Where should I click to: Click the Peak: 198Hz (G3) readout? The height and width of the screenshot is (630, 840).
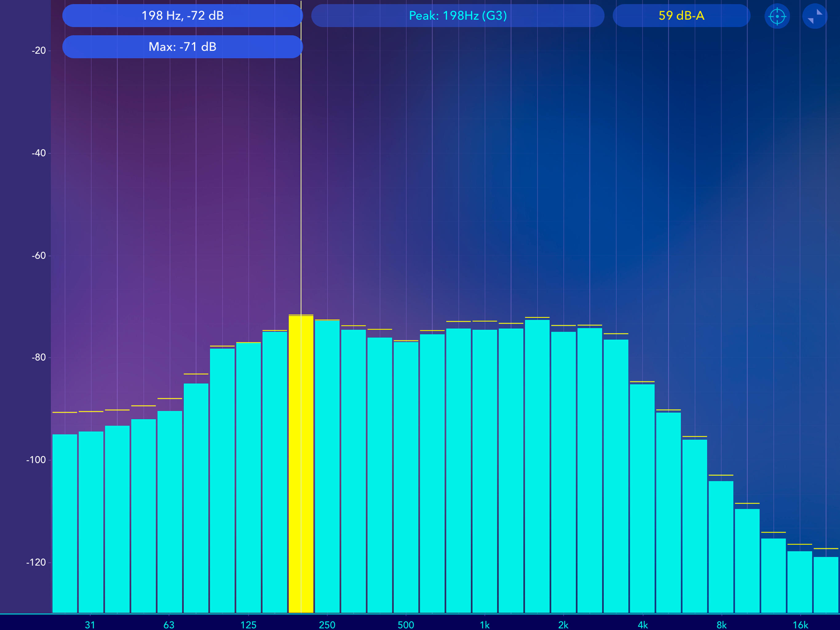point(458,16)
